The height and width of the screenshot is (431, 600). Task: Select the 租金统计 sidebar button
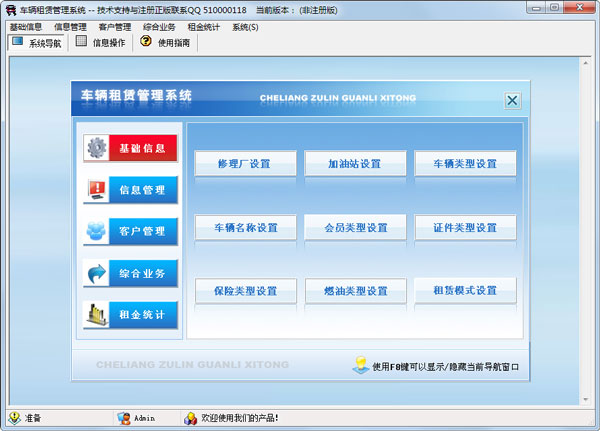point(130,315)
